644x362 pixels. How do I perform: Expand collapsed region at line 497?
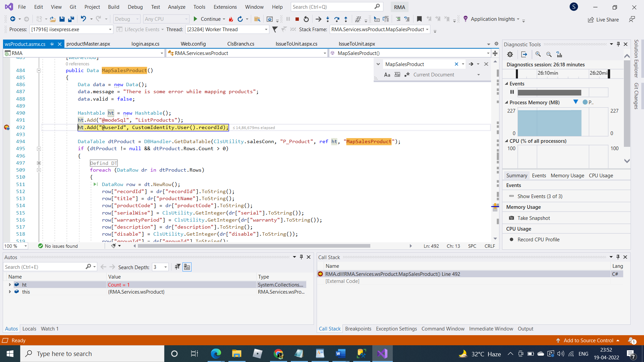tap(39, 163)
